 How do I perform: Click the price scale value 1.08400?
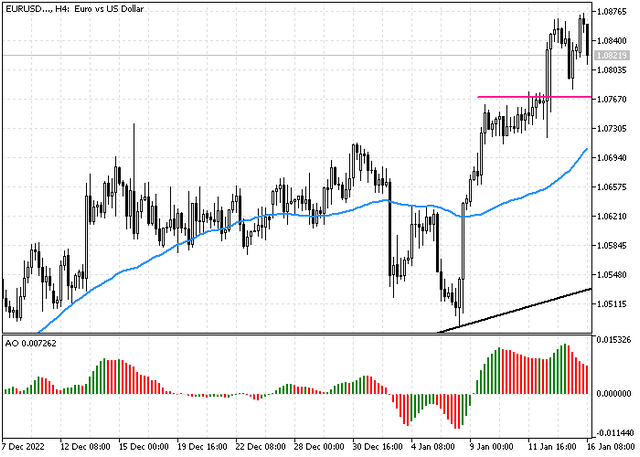pos(612,41)
